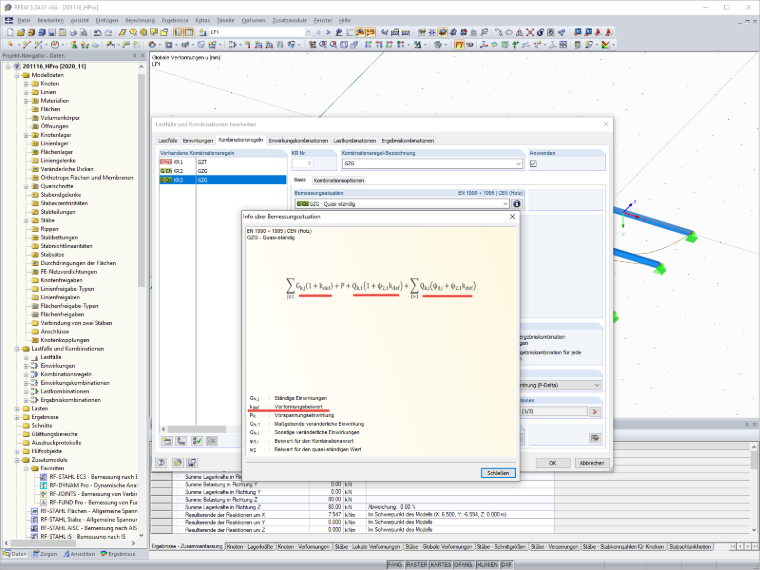Image resolution: width=760 pixels, height=570 pixels.
Task: Open the Bemessungssituation quasi-ständig dropdown
Action: (402, 204)
